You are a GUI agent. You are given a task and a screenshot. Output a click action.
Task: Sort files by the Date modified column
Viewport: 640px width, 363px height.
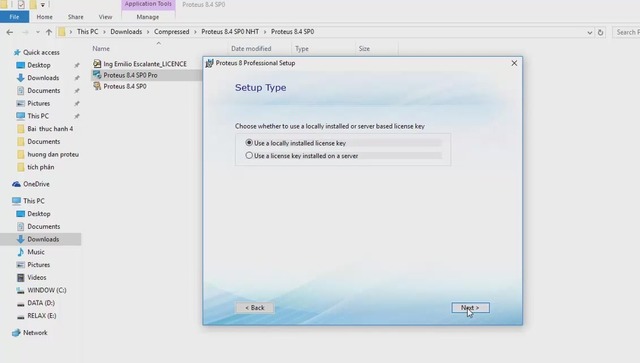click(251, 49)
